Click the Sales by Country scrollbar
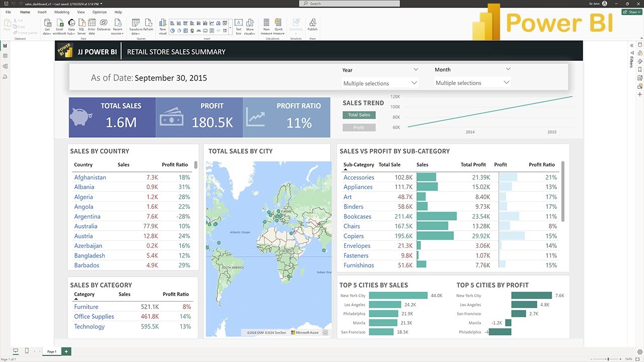The height and width of the screenshot is (362, 644). pos(195,165)
